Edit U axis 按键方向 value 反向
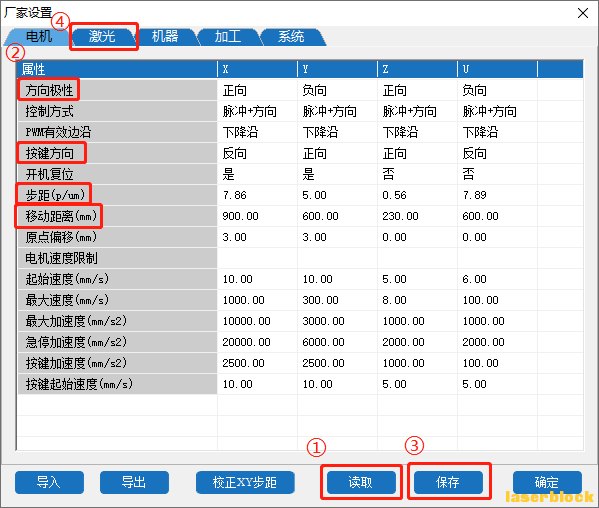 (x=497, y=153)
